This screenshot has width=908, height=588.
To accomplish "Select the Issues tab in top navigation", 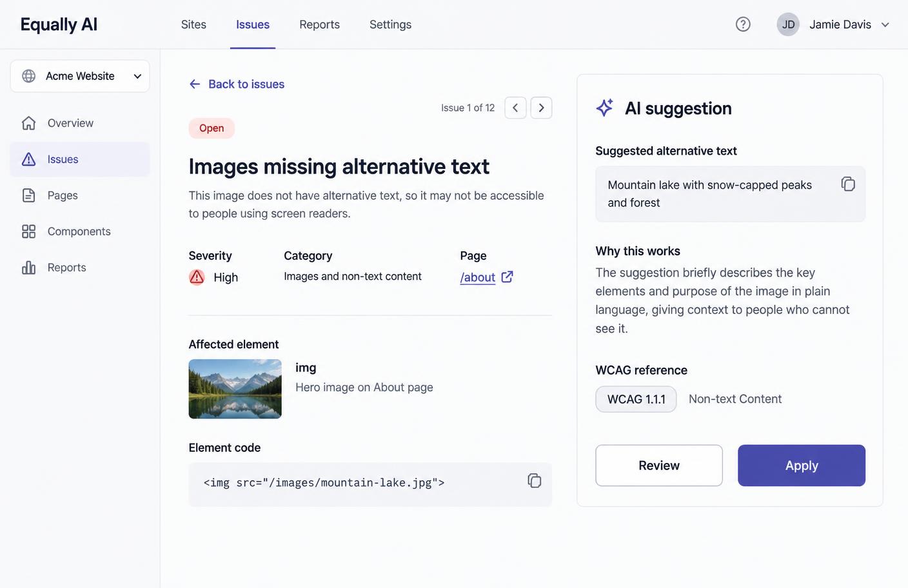I will click(x=253, y=24).
